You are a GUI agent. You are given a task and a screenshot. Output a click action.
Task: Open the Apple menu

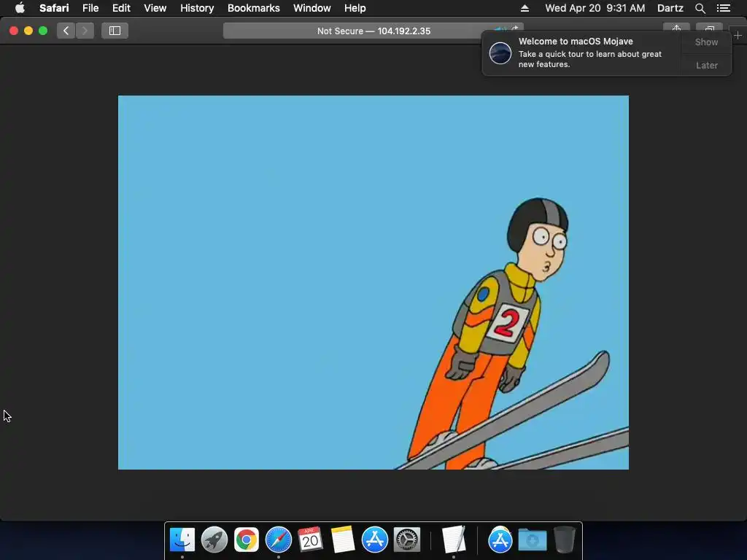tap(20, 8)
